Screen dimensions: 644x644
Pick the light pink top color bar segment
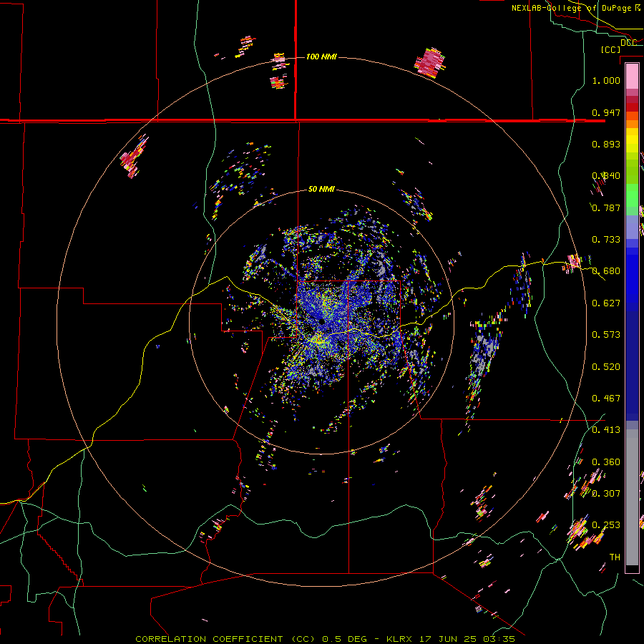coord(632,77)
